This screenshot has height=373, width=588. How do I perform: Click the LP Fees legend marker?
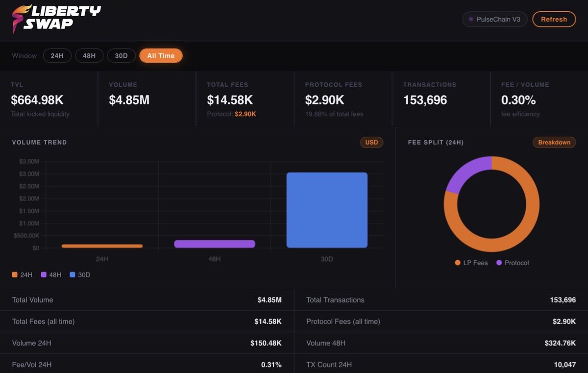point(458,263)
